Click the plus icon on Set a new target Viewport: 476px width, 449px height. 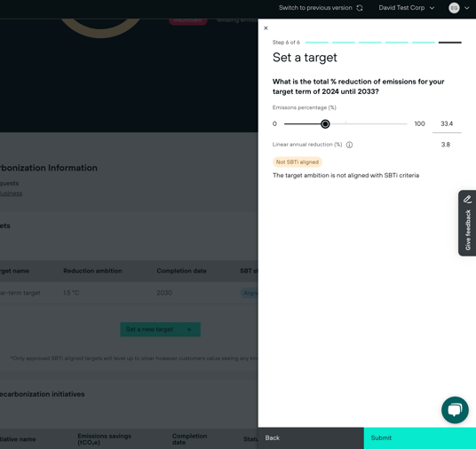189,329
